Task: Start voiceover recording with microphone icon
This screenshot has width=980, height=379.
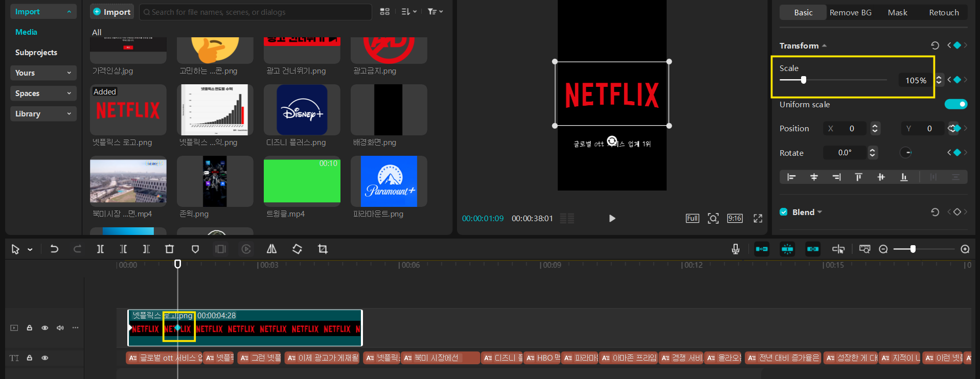Action: tap(735, 249)
